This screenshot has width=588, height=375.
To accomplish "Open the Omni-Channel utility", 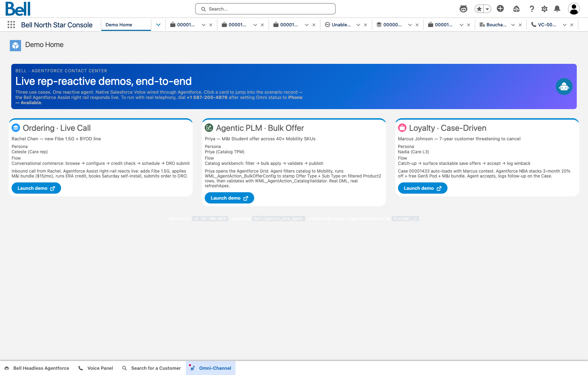I will [x=211, y=368].
